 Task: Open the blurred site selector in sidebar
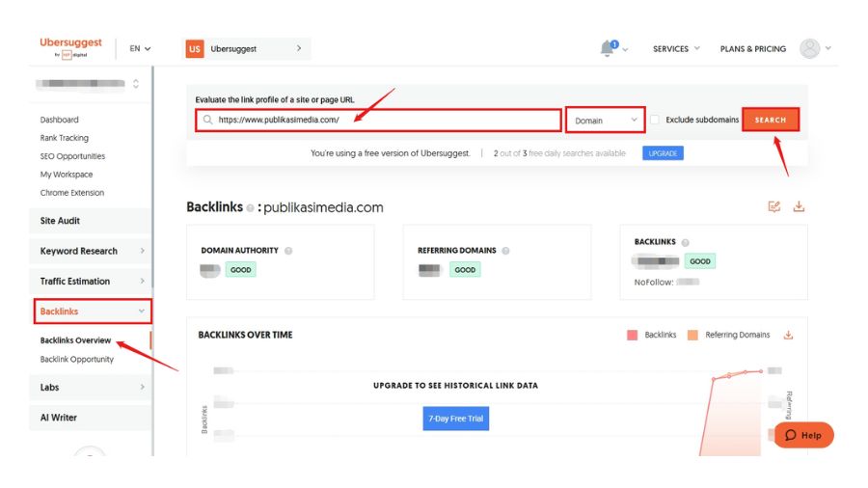click(88, 84)
